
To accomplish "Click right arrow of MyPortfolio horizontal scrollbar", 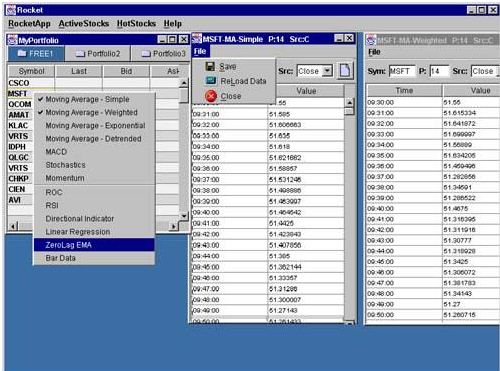I will (173, 226).
